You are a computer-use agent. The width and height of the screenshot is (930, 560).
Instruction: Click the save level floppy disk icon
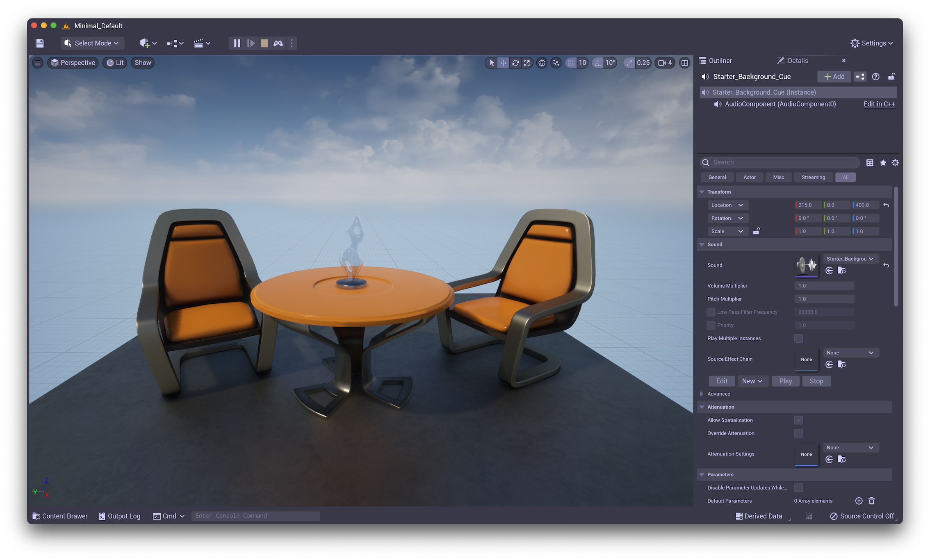[40, 43]
